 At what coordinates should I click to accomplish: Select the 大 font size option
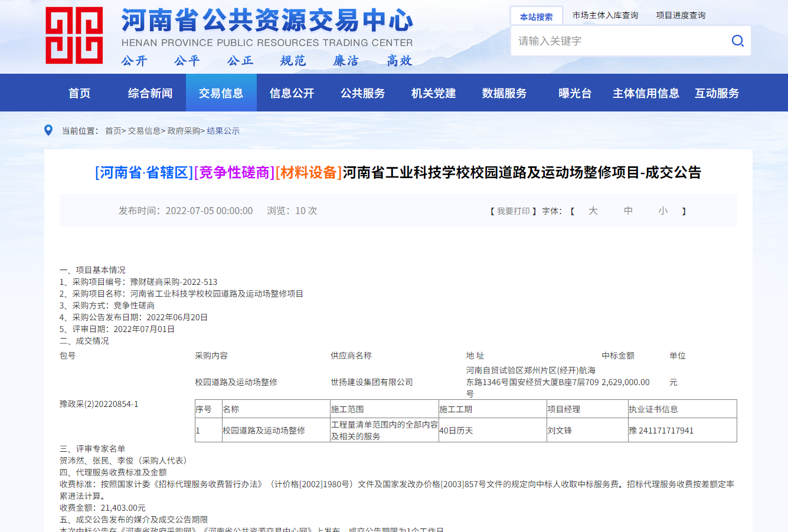tap(593, 210)
